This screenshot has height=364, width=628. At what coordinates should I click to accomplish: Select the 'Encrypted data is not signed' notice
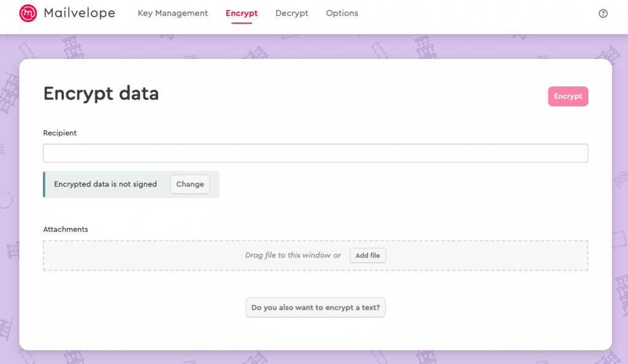(x=105, y=184)
